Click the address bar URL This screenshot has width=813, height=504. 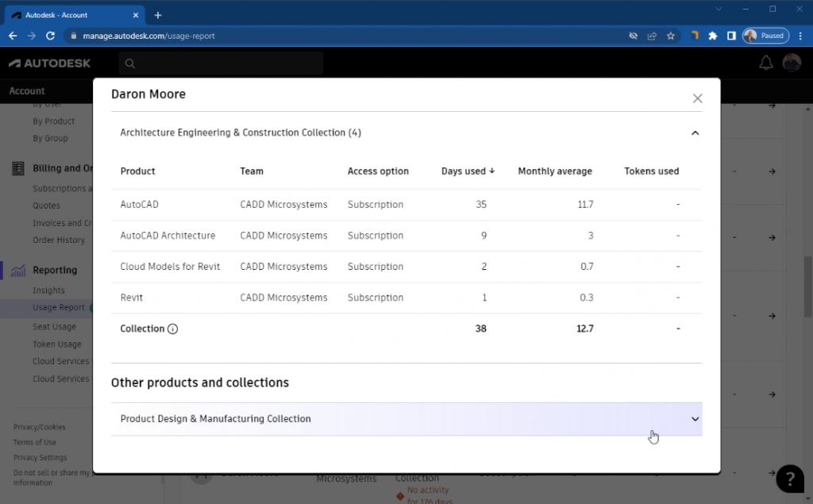(148, 36)
